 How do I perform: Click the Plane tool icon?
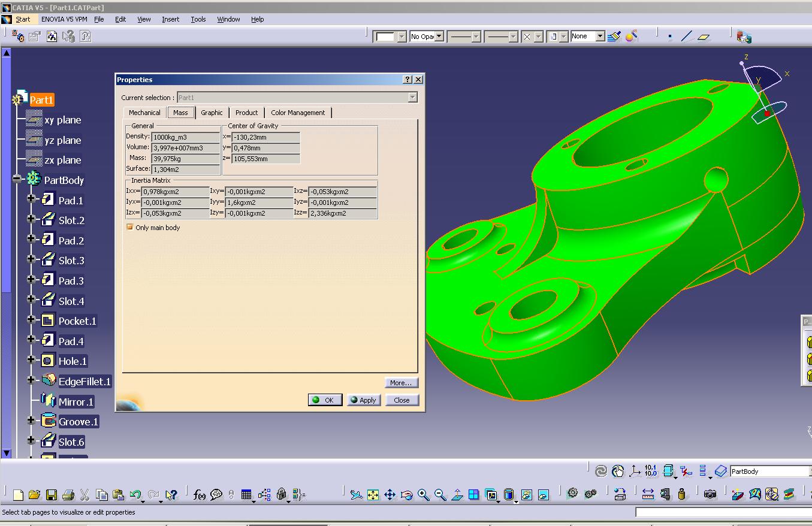pyautogui.click(x=704, y=37)
